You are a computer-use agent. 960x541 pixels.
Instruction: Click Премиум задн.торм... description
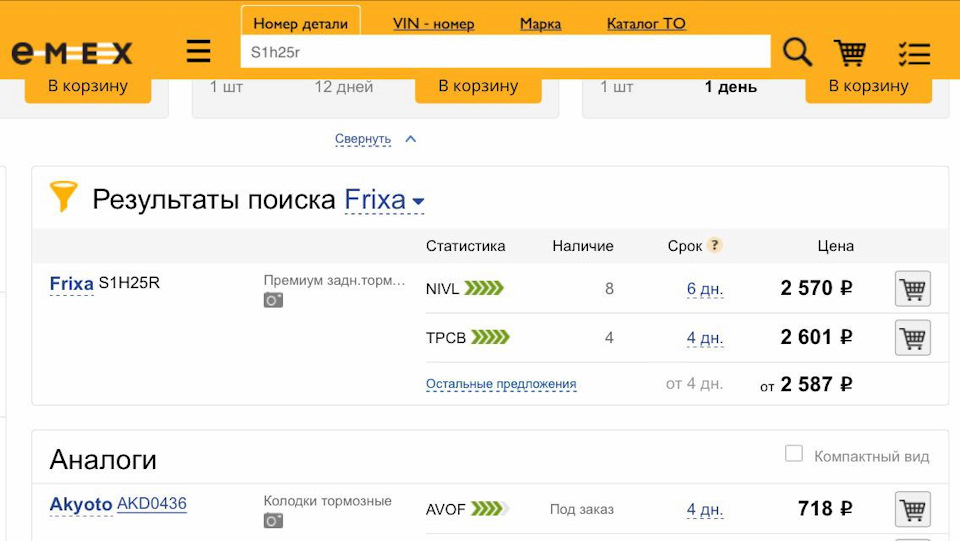point(334,280)
